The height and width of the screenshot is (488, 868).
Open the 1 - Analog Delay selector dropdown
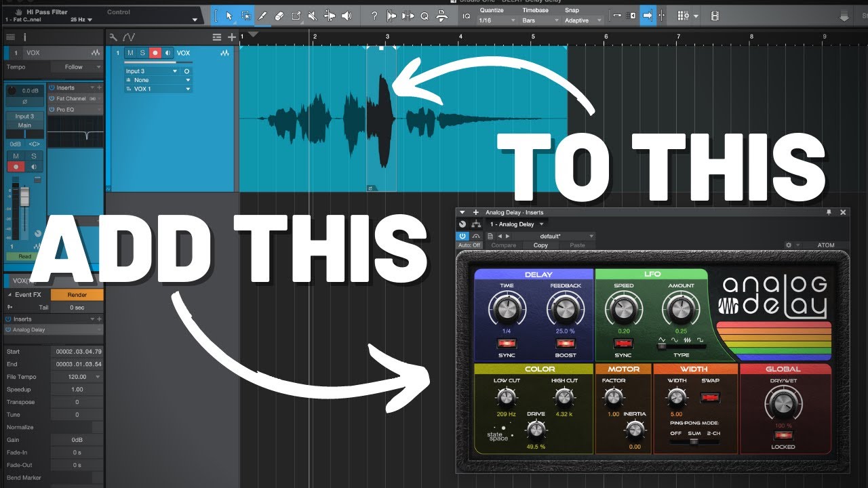click(x=516, y=224)
